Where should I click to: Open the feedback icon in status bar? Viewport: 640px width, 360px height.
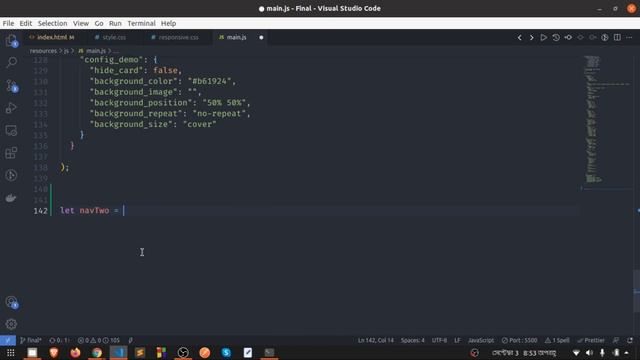pos(616,340)
